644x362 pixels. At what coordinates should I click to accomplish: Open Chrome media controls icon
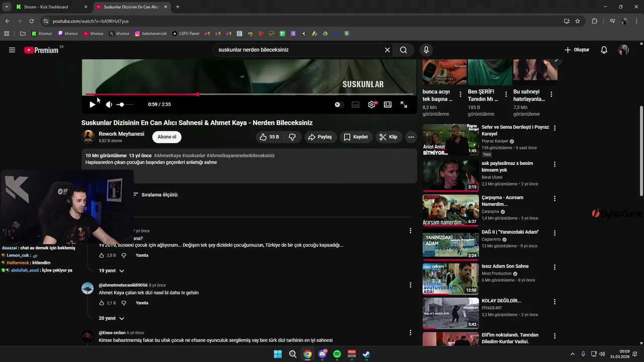[x=612, y=21]
